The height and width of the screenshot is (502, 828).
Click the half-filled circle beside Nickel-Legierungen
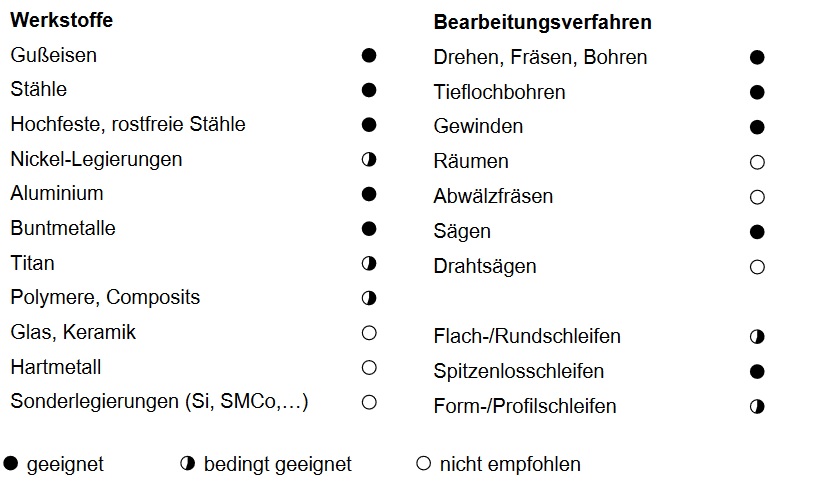pos(369,159)
